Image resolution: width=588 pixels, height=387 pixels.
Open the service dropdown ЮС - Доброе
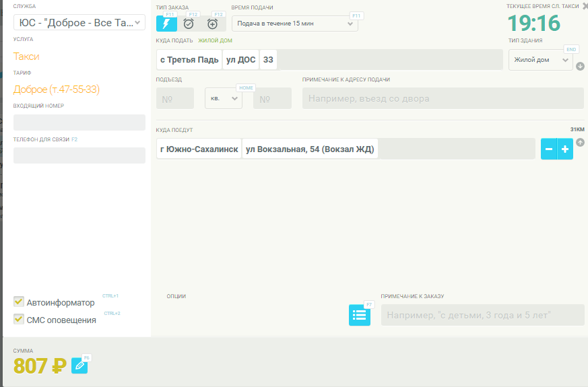[79, 23]
